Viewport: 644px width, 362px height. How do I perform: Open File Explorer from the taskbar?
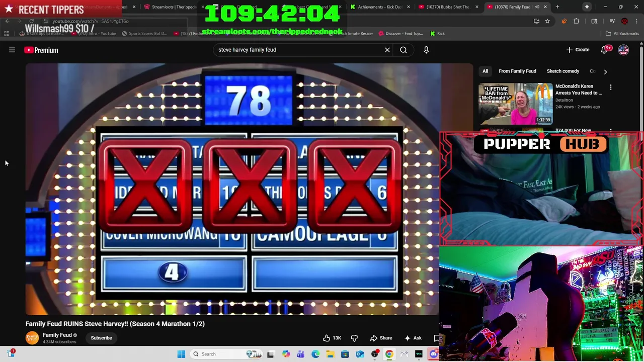pos(330,354)
